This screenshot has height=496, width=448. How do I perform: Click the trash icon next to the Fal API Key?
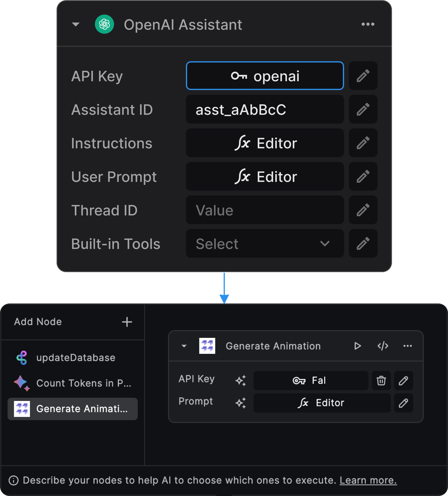[x=381, y=380]
